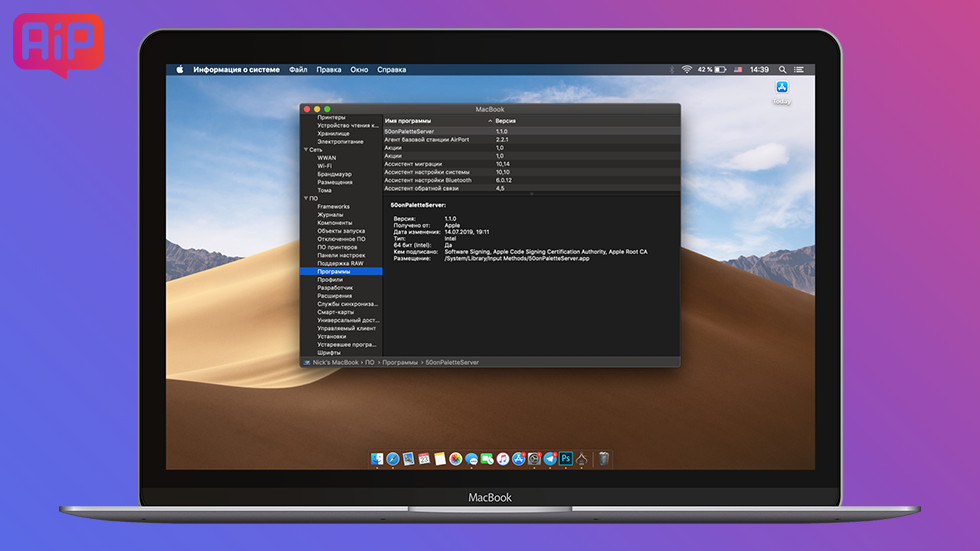Sort by the Версия column header

[x=506, y=121]
